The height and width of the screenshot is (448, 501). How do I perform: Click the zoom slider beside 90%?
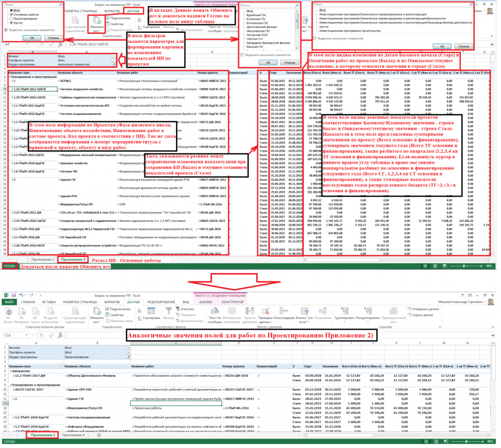[x=466, y=442]
